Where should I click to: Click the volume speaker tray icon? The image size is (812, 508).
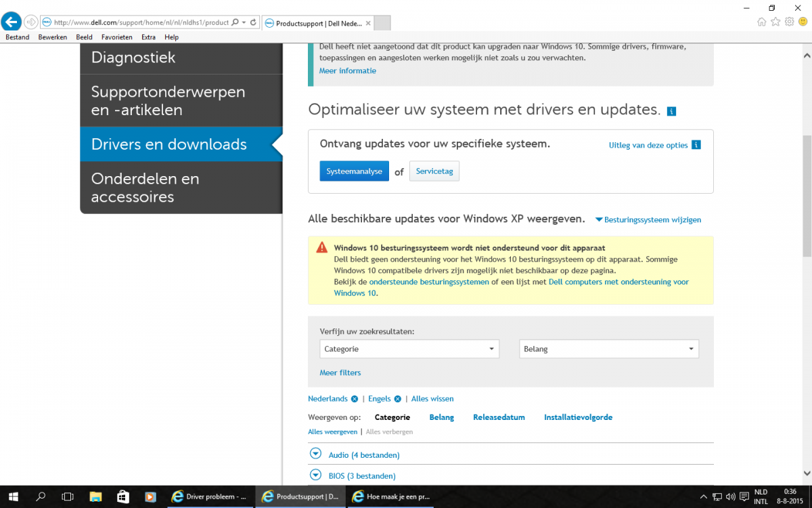731,496
